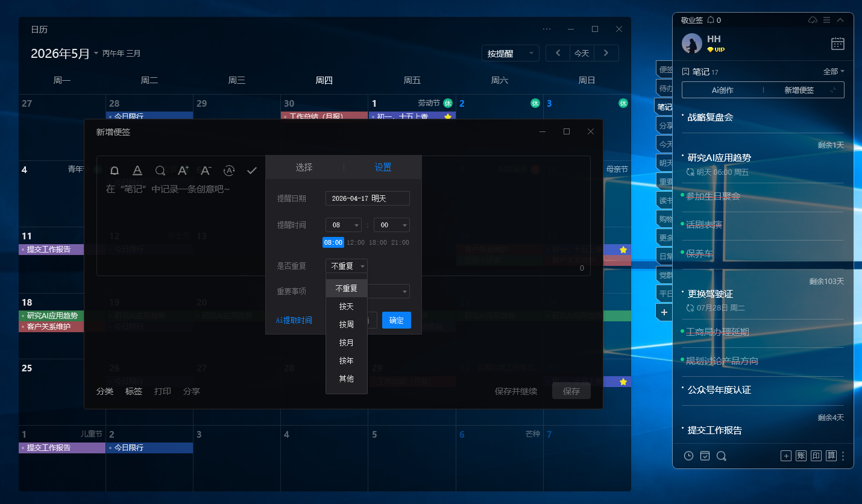862x504 pixels.
Task: Click the 今天 button in calendar header
Action: coord(582,53)
